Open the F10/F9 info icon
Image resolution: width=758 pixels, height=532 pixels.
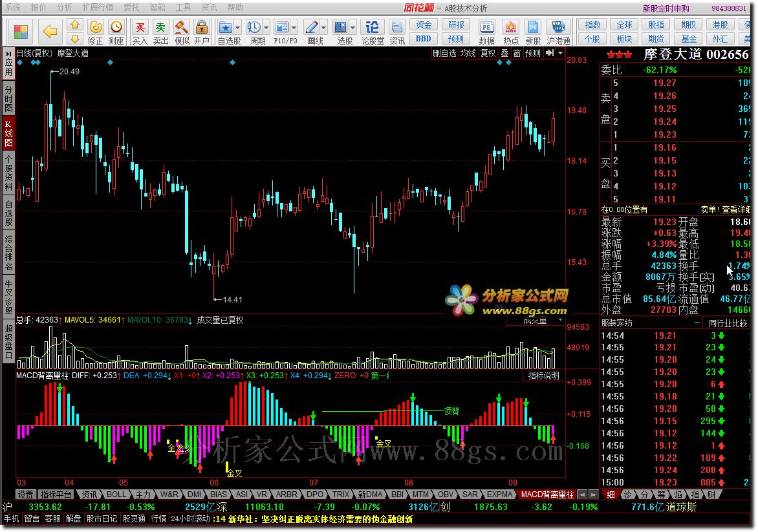(x=281, y=28)
